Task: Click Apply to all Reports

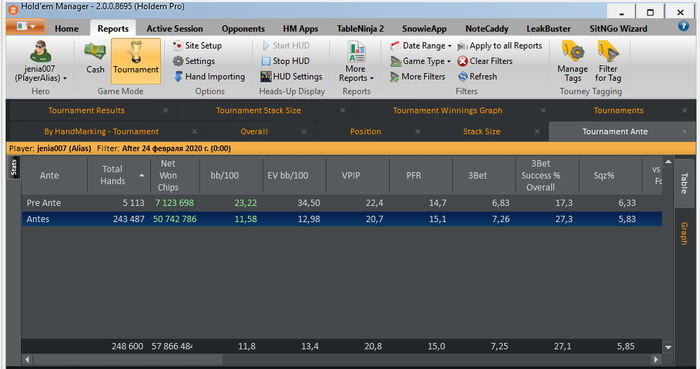Action: pos(500,46)
